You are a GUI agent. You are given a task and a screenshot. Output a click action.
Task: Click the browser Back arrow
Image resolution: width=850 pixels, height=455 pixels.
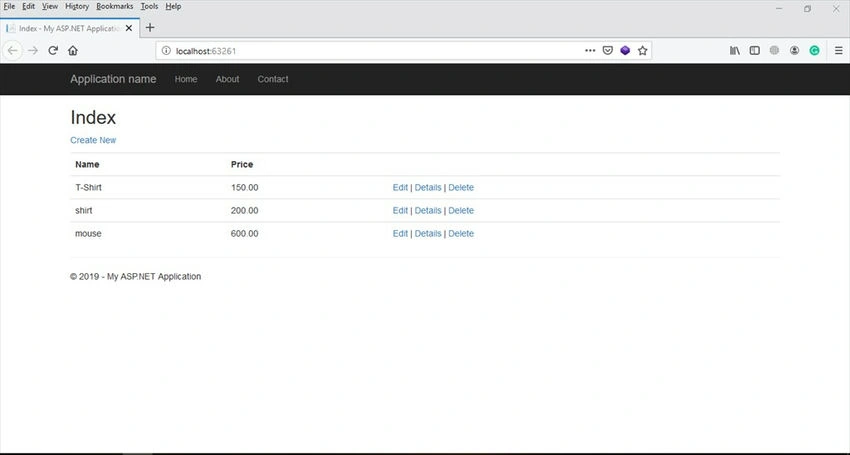(x=12, y=50)
